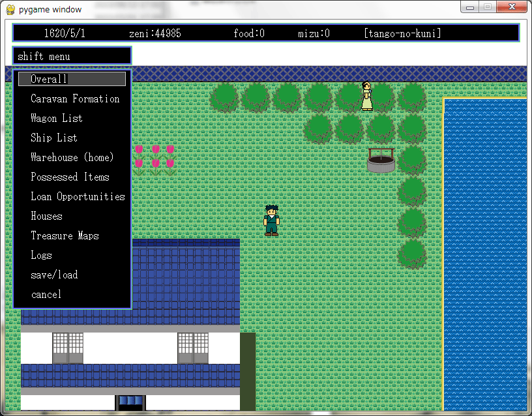Open Loan Opportunities menu item
Screen dimensions: 532x416
pyautogui.click(x=78, y=196)
